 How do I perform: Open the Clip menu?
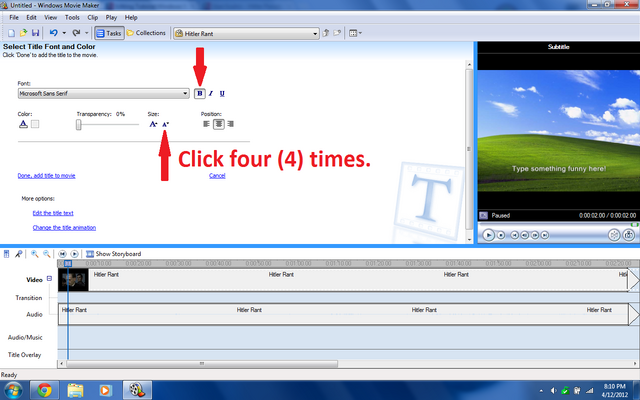click(93, 18)
